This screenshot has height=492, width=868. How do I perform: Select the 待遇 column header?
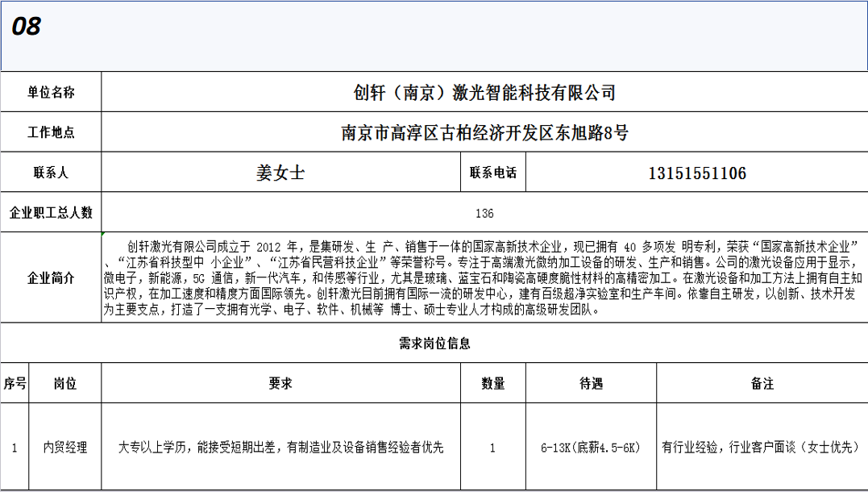point(591,383)
